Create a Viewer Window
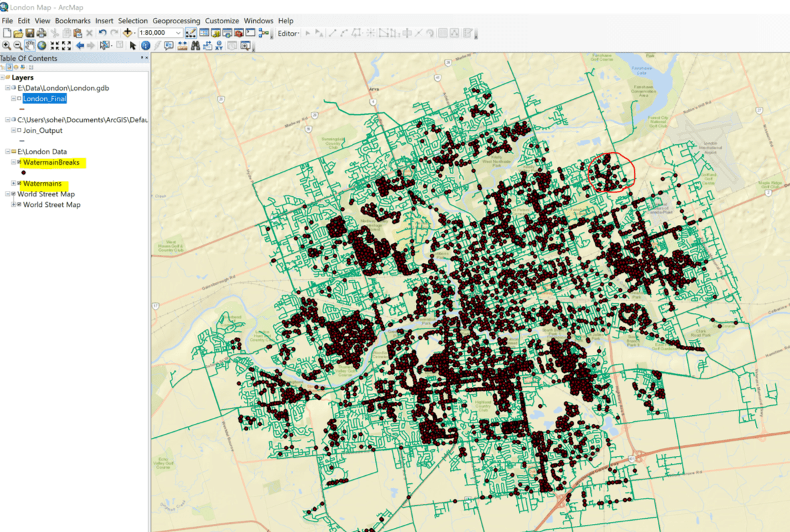This screenshot has width=790, height=532. coord(245,46)
